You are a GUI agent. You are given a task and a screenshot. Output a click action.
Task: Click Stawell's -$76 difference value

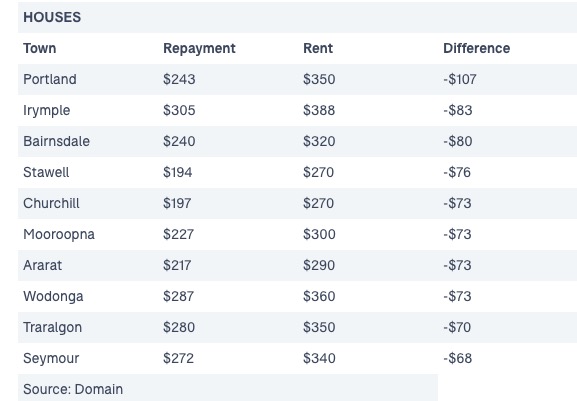coord(457,172)
